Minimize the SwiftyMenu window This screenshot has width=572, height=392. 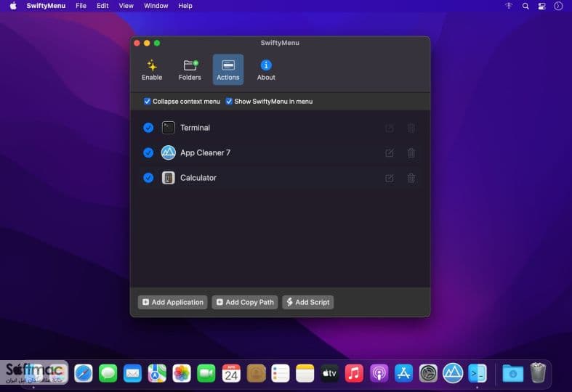click(x=147, y=43)
